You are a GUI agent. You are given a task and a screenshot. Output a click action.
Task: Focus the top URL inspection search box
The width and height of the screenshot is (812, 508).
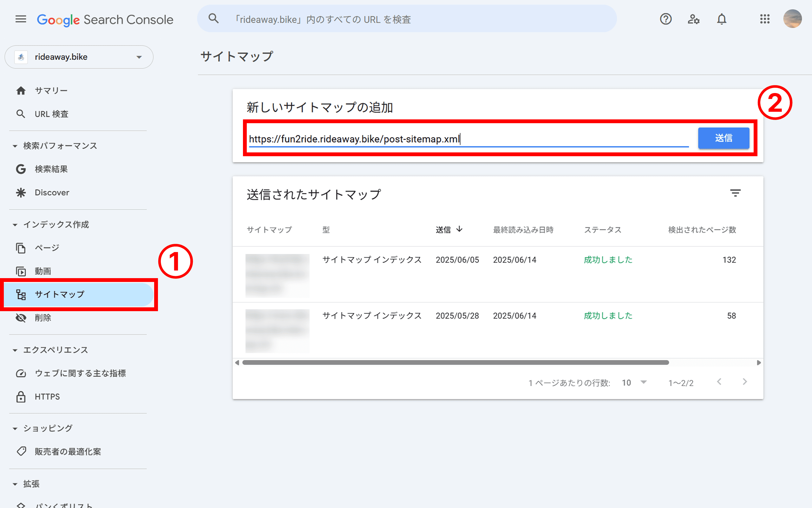tap(407, 19)
